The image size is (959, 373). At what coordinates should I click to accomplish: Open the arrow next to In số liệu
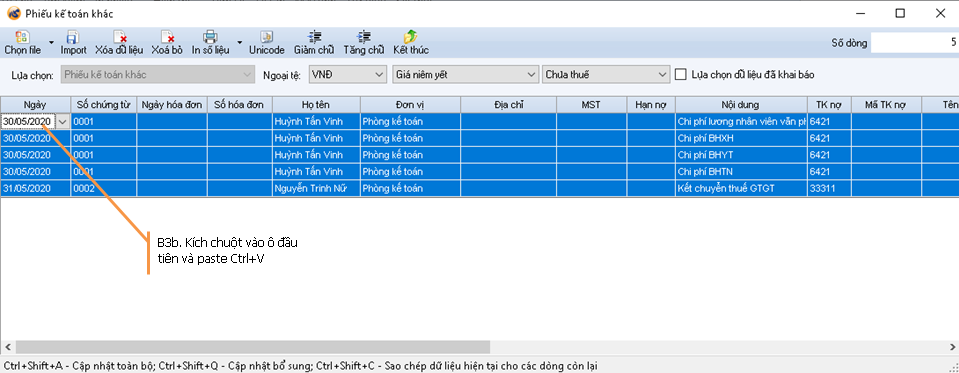pos(240,43)
